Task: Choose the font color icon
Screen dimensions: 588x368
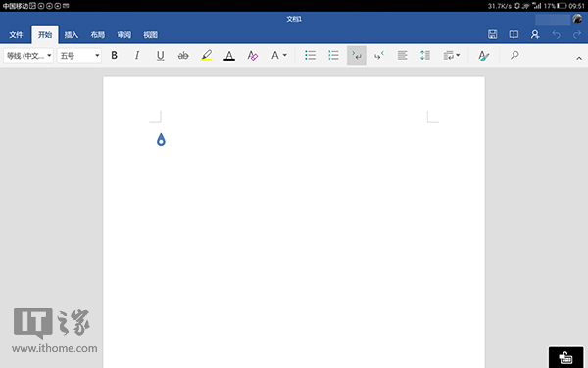Action: click(229, 56)
